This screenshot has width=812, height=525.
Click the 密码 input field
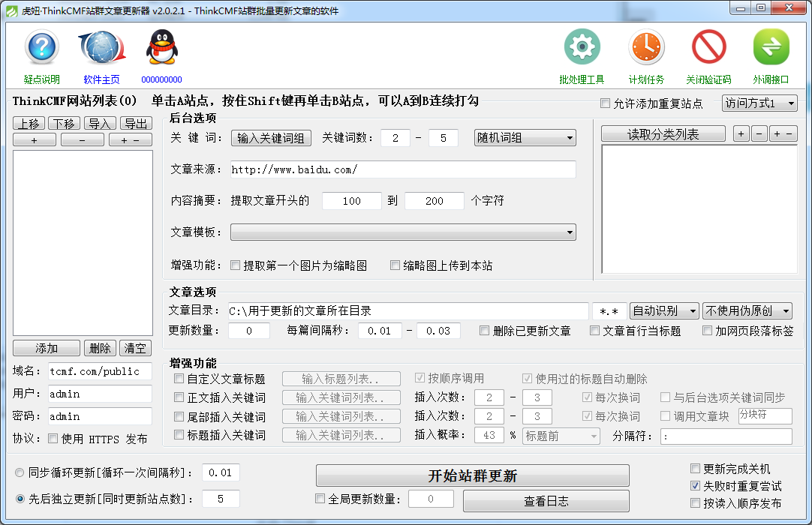pos(101,416)
